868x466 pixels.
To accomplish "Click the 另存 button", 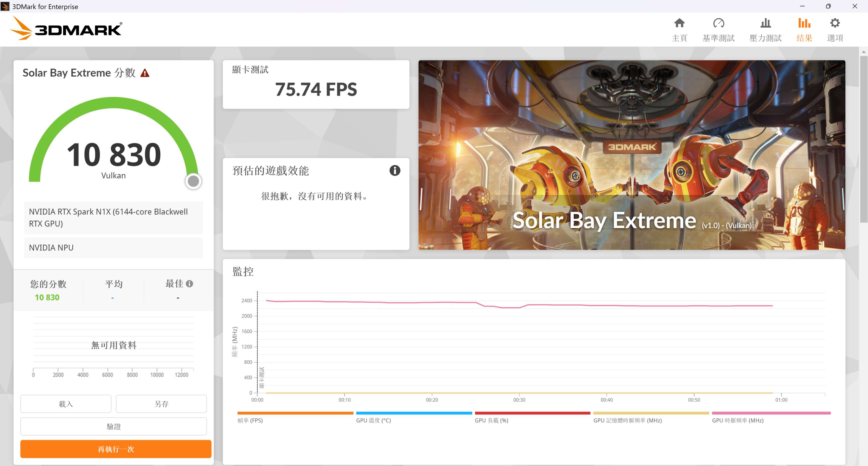I will pyautogui.click(x=161, y=404).
